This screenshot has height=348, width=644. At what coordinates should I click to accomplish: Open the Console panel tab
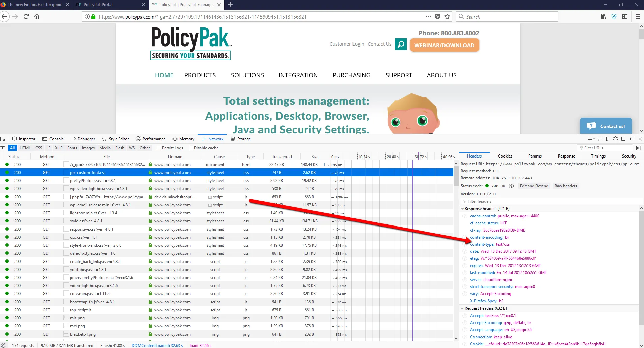[x=53, y=139]
